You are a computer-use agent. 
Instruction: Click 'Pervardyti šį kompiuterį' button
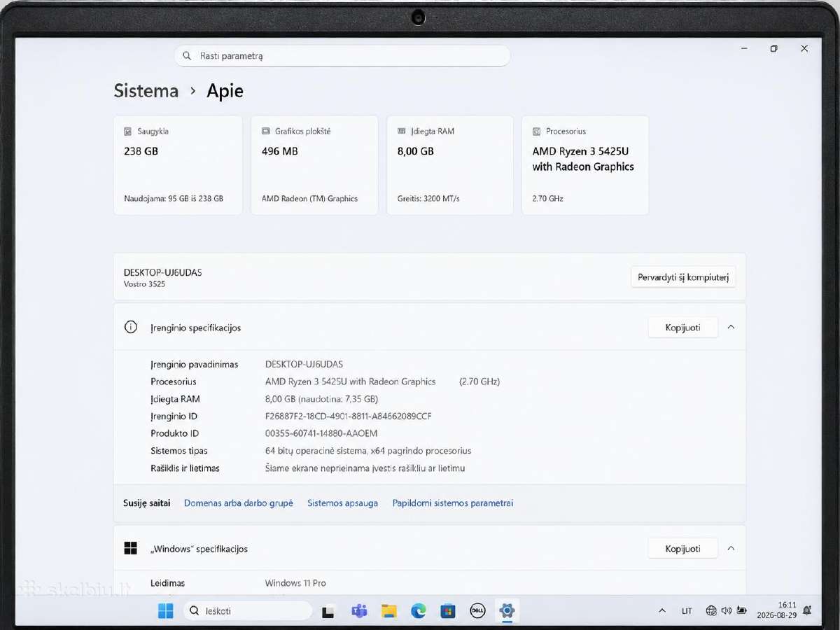tap(683, 277)
